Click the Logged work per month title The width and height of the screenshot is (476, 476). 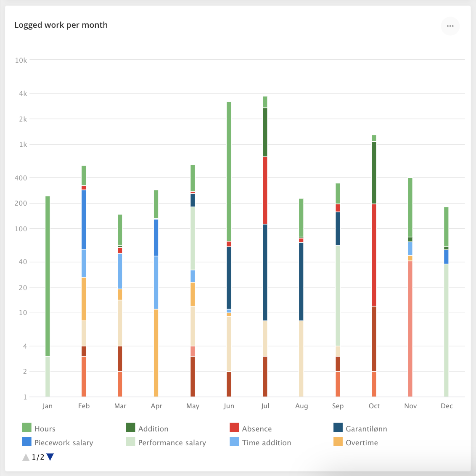tap(61, 25)
